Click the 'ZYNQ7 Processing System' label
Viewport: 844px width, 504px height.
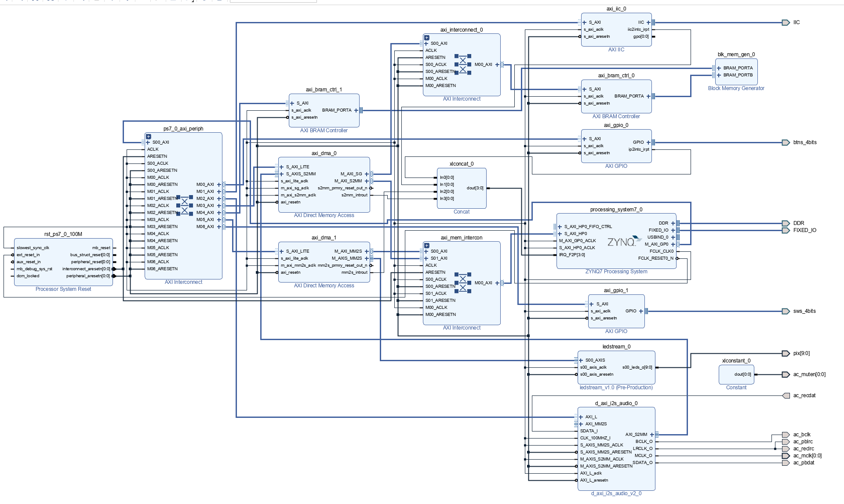click(x=616, y=272)
